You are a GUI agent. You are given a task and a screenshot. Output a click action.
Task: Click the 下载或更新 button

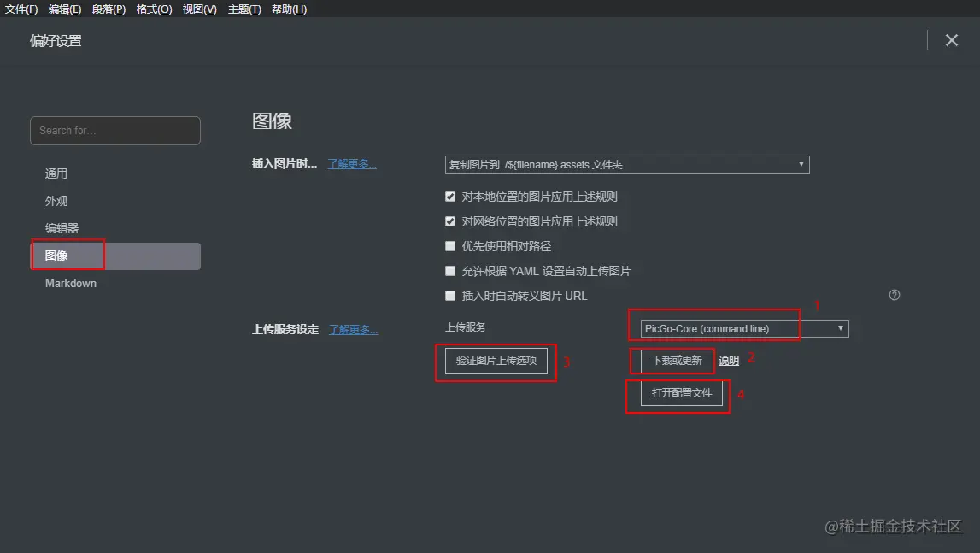click(x=677, y=361)
